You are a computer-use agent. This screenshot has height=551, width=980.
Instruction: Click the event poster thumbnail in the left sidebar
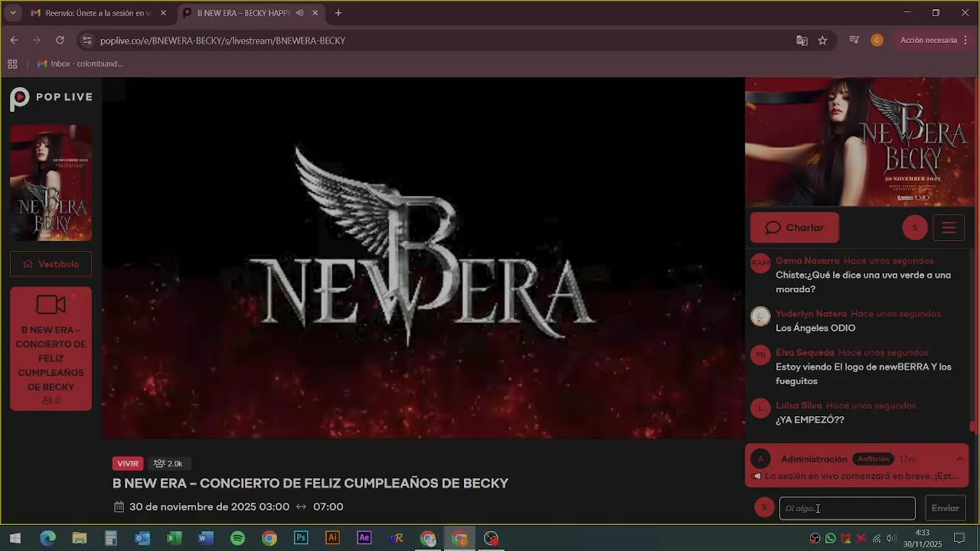51,183
